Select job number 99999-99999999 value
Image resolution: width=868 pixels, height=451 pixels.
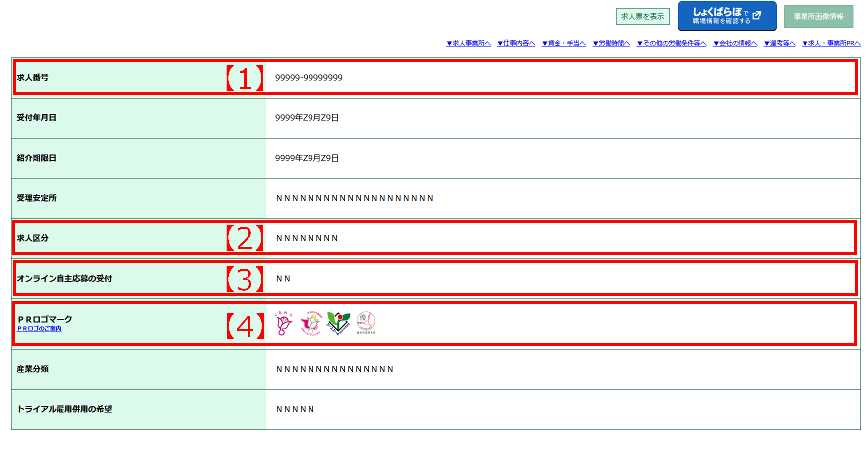[x=309, y=77]
